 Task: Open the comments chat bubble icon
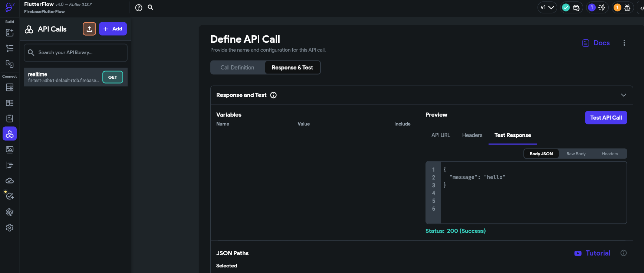pyautogui.click(x=576, y=7)
